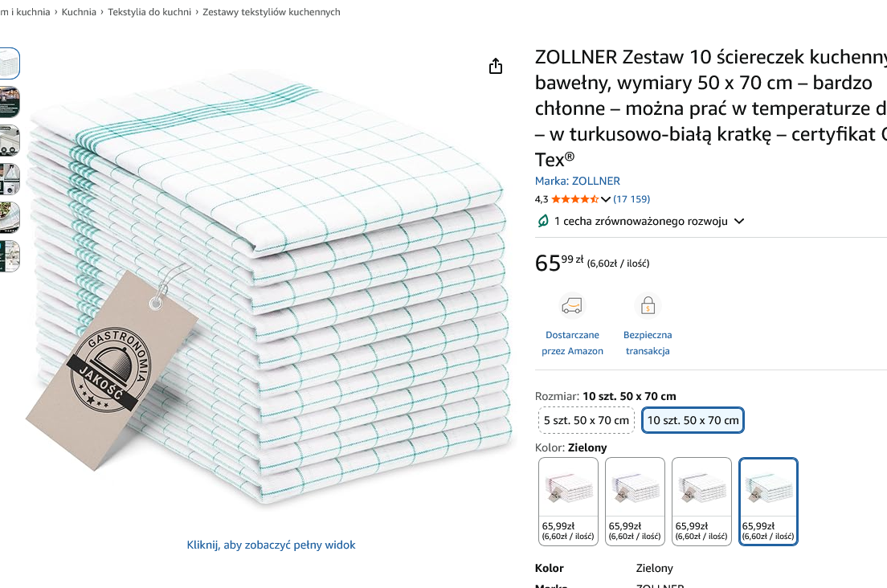887x588 pixels.
Task: Open the 17 159 reviews link
Action: [x=632, y=199]
